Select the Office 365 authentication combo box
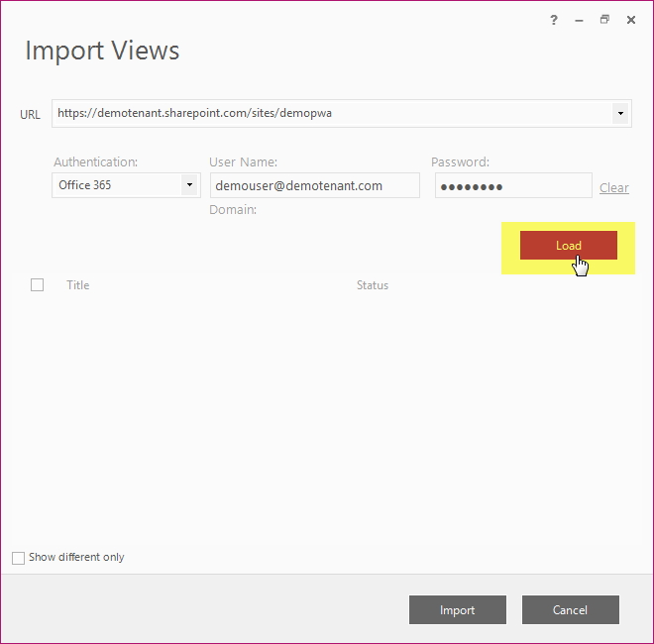The width and height of the screenshot is (654, 644). click(126, 185)
